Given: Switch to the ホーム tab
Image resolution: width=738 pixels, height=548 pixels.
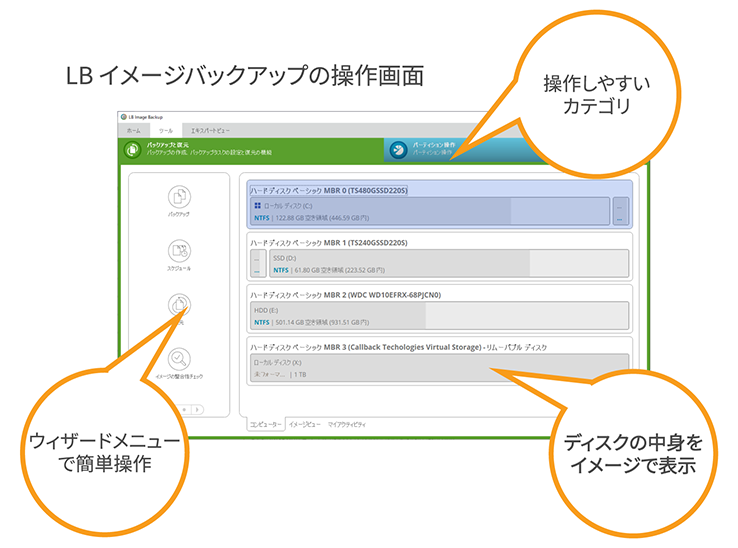Looking at the screenshot, I should 134,130.
